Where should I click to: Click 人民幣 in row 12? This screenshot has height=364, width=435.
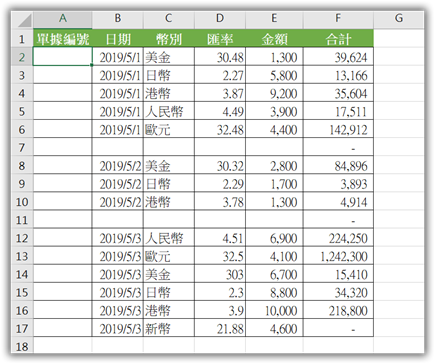pyautogui.click(x=164, y=238)
